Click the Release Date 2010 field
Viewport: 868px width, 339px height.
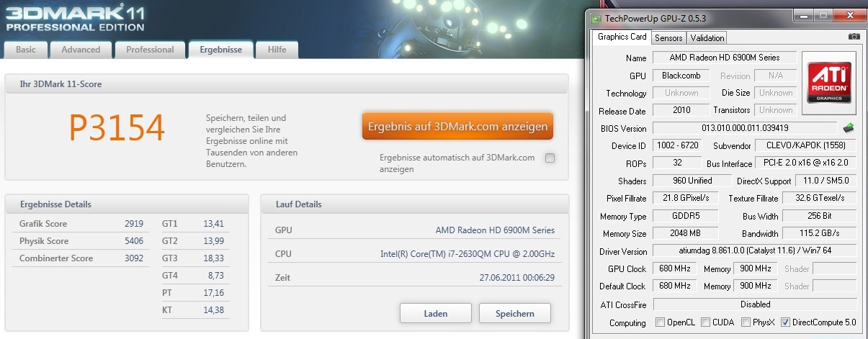681,111
